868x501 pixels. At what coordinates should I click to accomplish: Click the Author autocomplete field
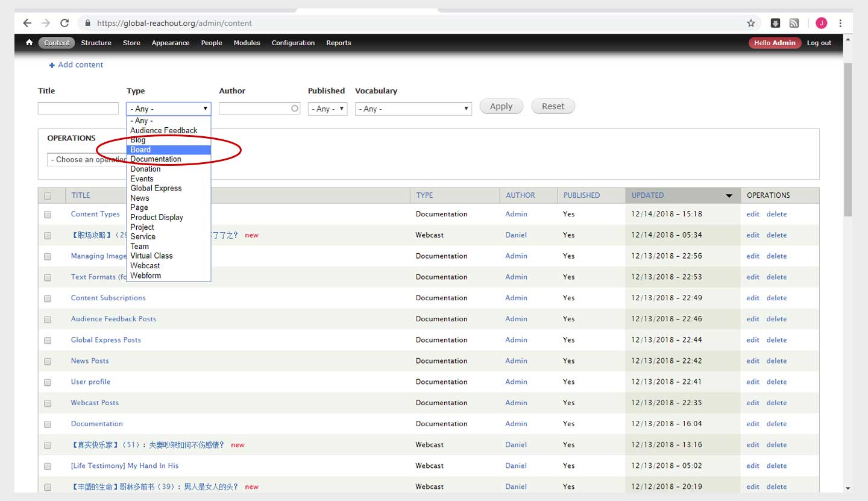[x=259, y=109]
